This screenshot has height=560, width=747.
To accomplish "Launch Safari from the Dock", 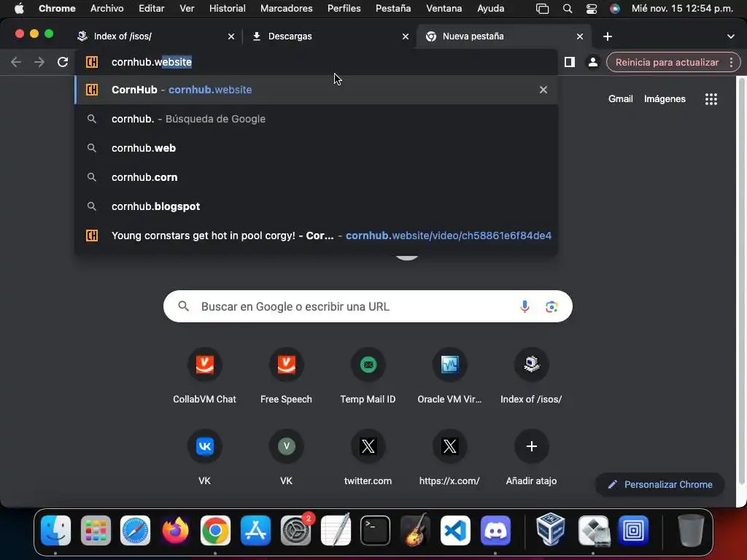I will (x=135, y=530).
